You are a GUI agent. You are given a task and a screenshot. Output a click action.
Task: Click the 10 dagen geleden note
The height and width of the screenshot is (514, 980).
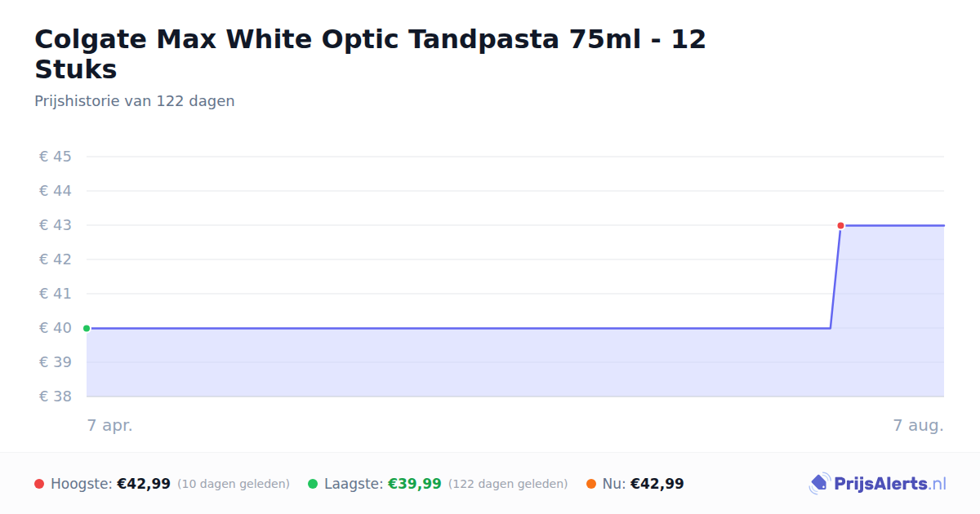[234, 485]
